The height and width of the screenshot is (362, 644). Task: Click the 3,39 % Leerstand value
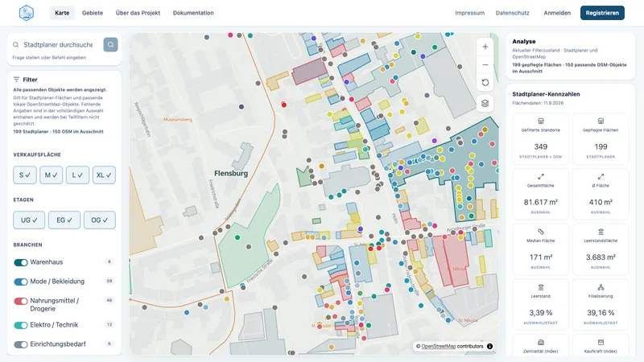tap(540, 313)
